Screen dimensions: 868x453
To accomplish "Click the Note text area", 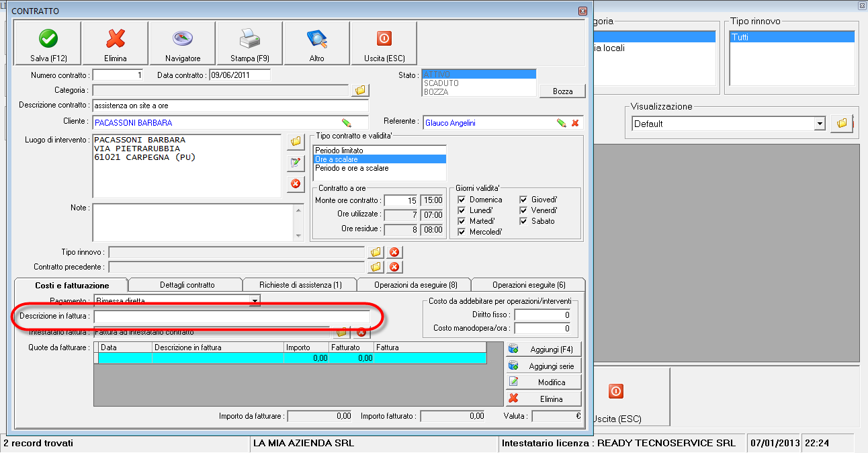I will click(193, 222).
